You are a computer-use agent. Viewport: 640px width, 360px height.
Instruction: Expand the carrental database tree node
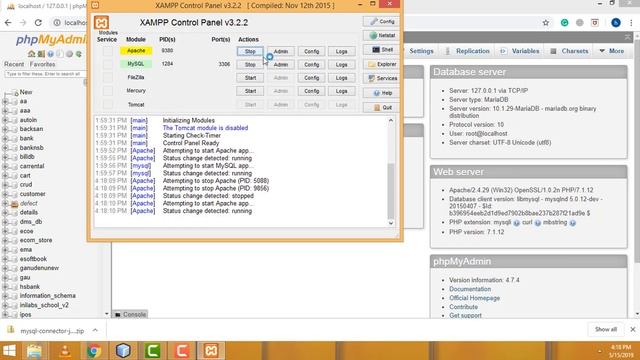pos(5,166)
